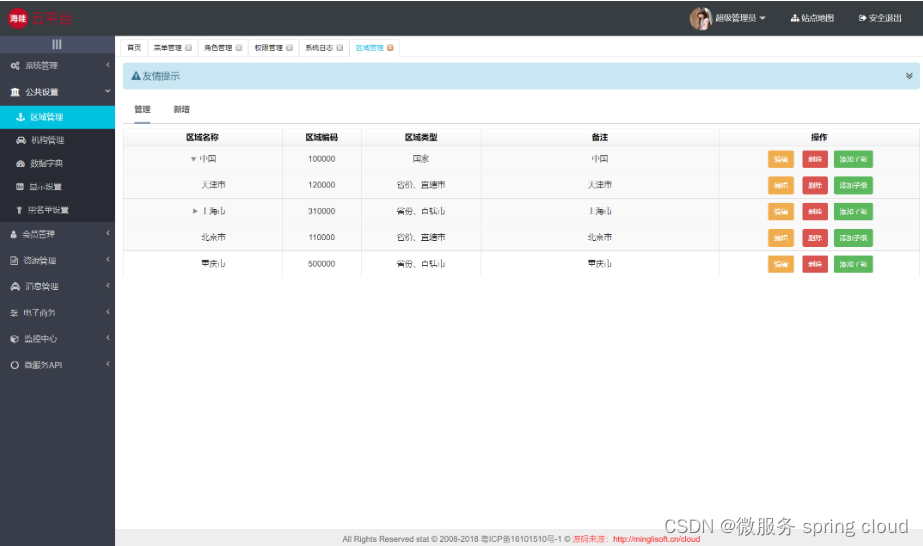Close the 菜单管理 tab
The width and height of the screenshot is (923, 546).
pos(188,48)
